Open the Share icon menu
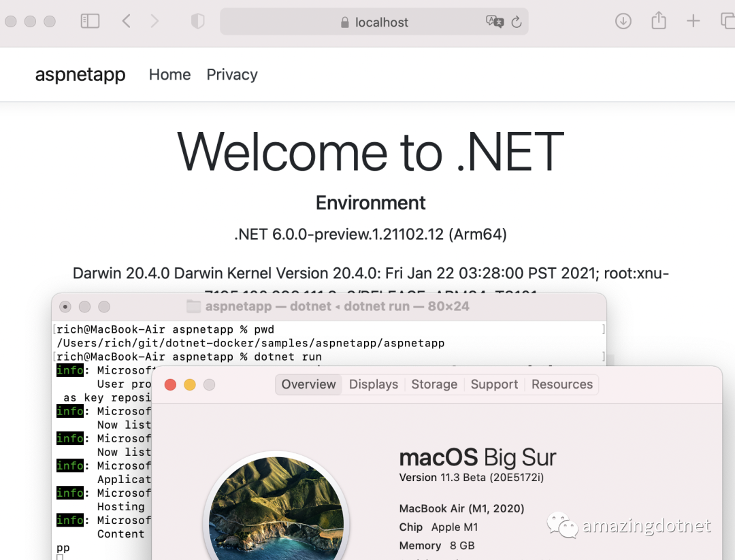The height and width of the screenshot is (560, 735). tap(659, 20)
